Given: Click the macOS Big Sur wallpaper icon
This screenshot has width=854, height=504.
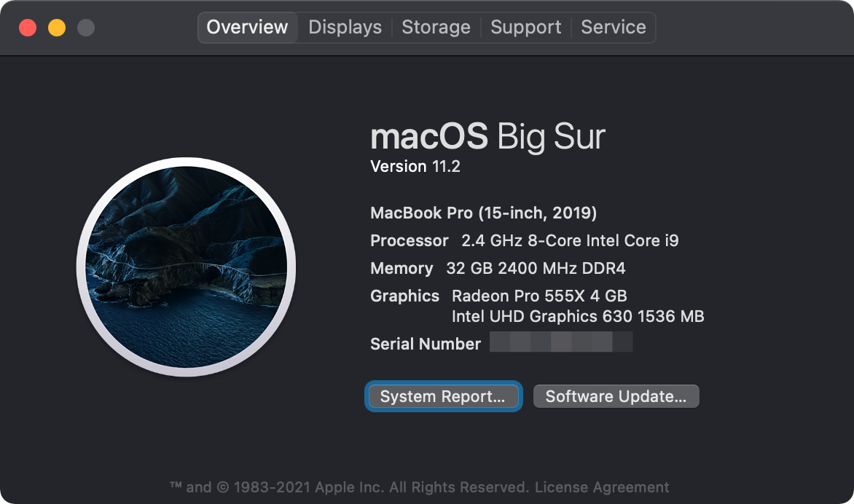Looking at the screenshot, I should [x=187, y=267].
